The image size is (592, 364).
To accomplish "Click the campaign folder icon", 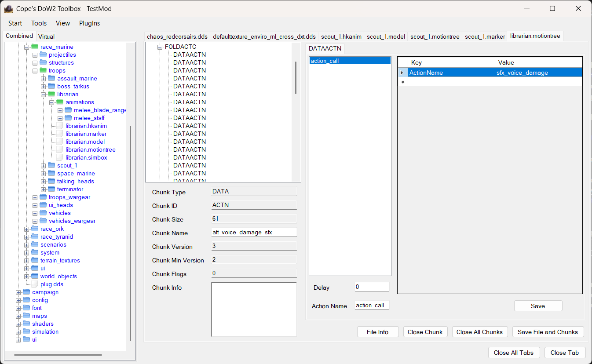I will coord(26,292).
